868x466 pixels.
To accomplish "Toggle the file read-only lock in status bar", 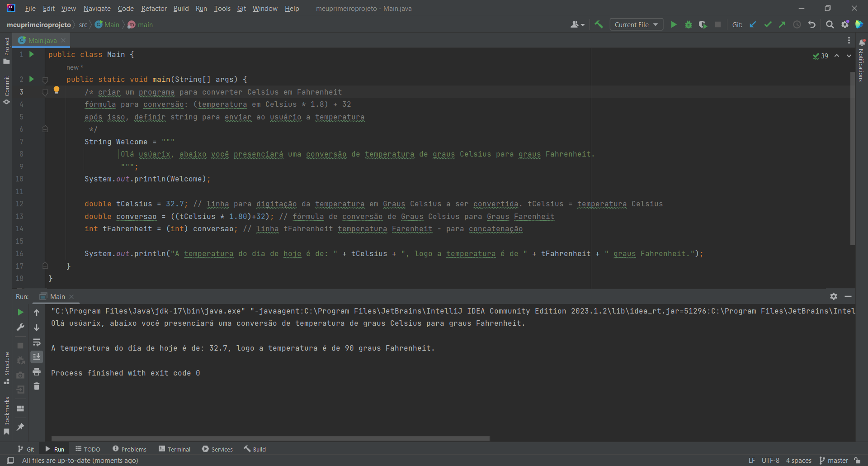I will [x=857, y=461].
